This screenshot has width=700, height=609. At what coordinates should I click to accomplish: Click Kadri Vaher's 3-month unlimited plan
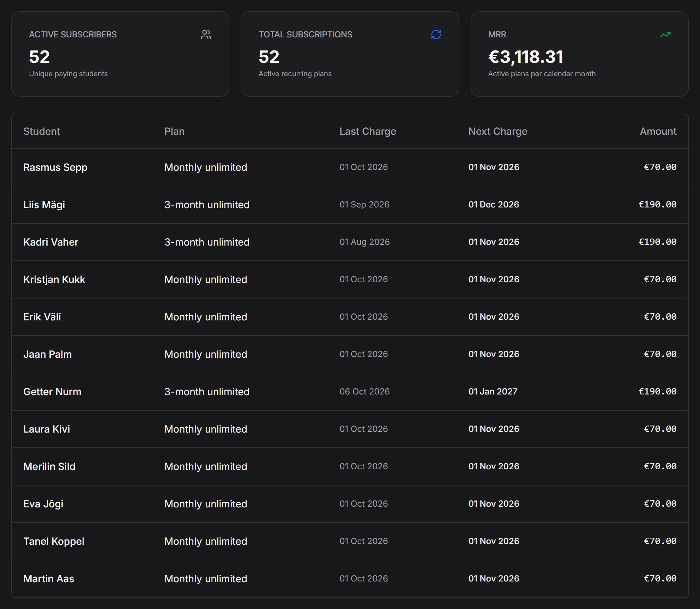pyautogui.click(x=207, y=242)
